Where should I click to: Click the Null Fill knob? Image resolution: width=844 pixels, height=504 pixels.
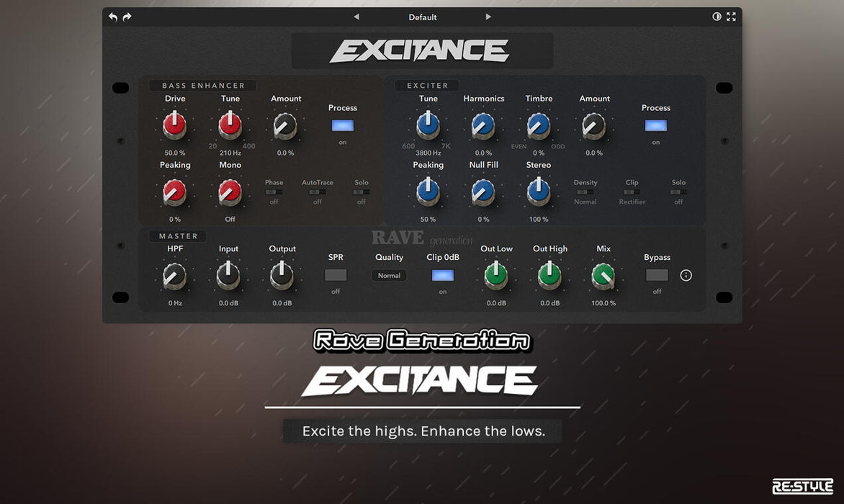pos(482,192)
